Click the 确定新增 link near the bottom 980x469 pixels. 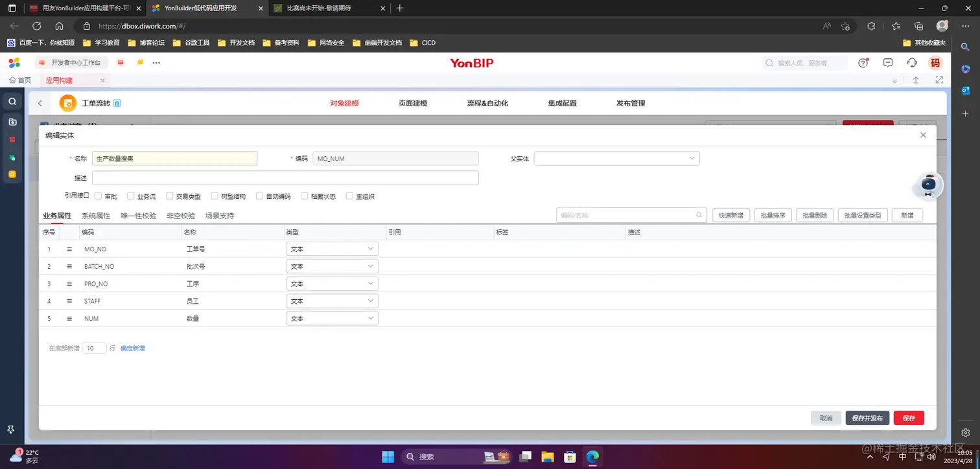pos(132,348)
